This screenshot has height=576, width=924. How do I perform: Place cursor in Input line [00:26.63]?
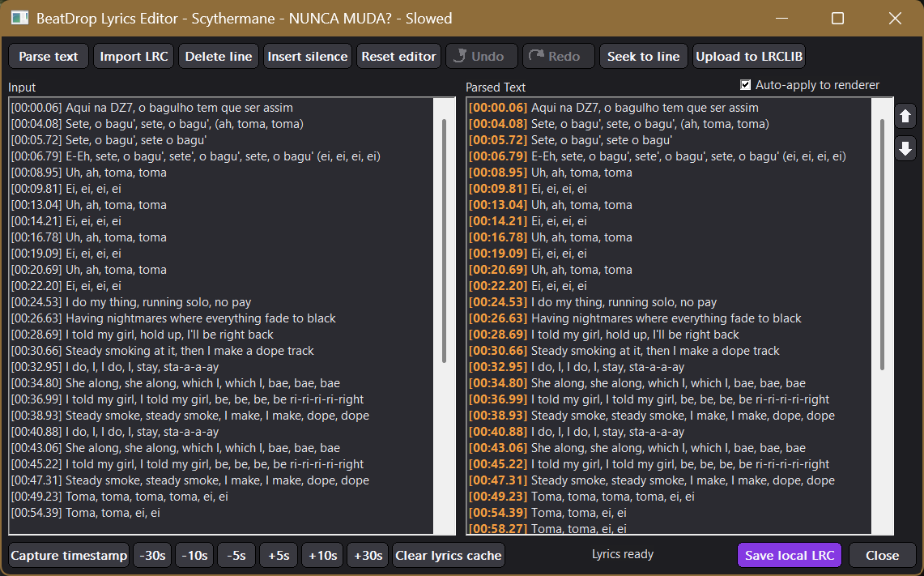(173, 318)
